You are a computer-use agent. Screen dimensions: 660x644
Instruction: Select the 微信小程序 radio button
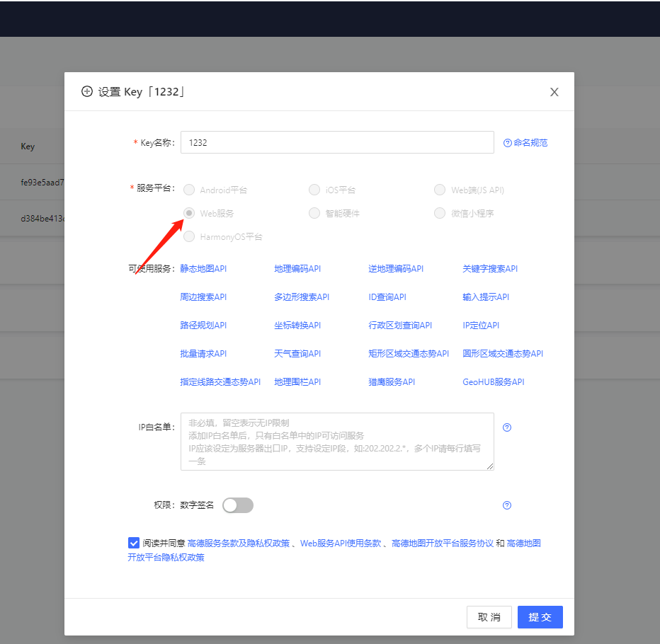coord(440,213)
